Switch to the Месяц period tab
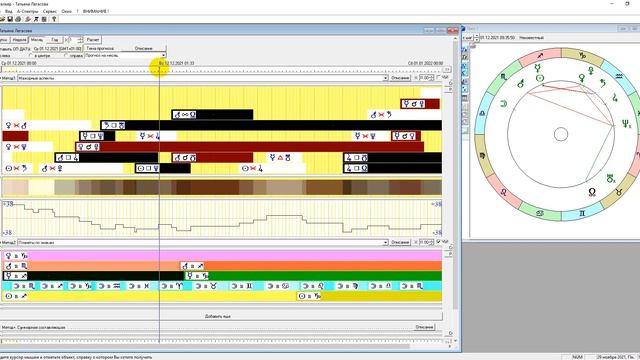Viewport: 640px width, 360px height. coord(37,40)
